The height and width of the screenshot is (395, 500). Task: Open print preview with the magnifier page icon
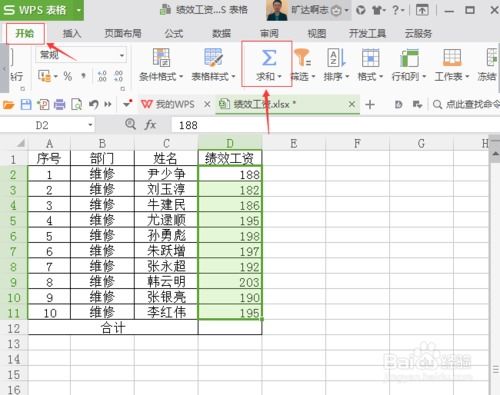tap(77, 105)
